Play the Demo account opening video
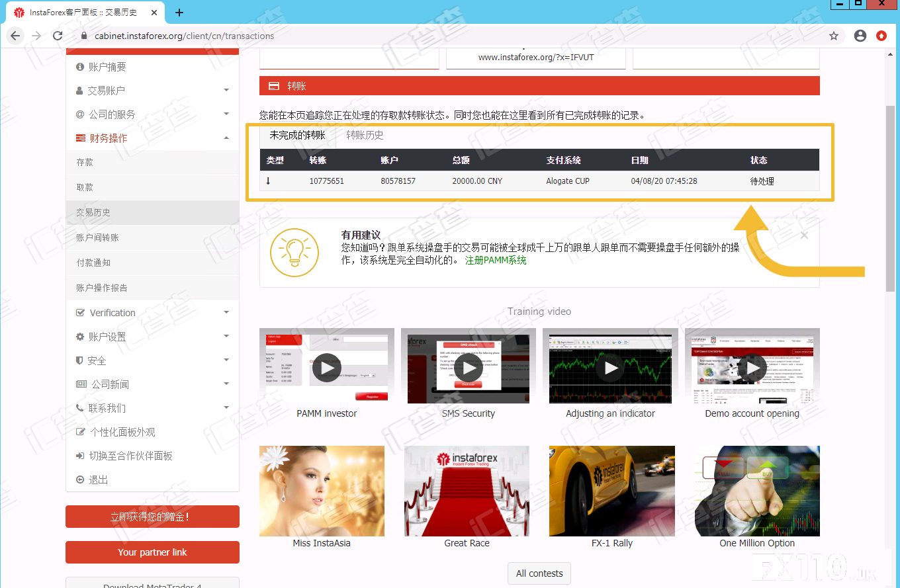This screenshot has width=900, height=588. pos(752,366)
